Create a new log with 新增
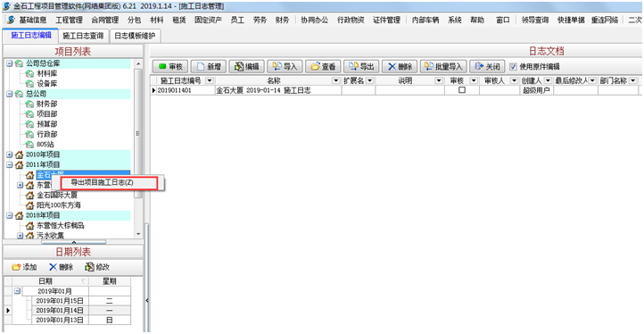Image resolution: width=644 pixels, height=334 pixels. coord(208,67)
